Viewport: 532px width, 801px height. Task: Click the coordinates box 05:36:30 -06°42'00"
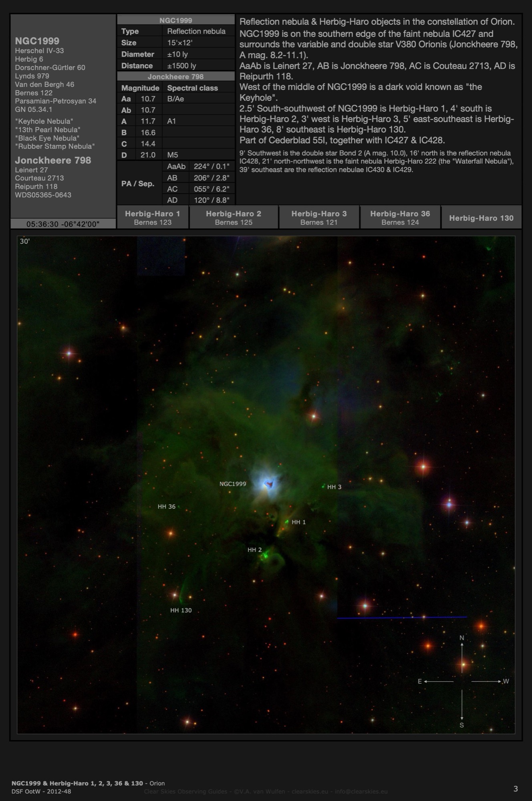click(63, 224)
